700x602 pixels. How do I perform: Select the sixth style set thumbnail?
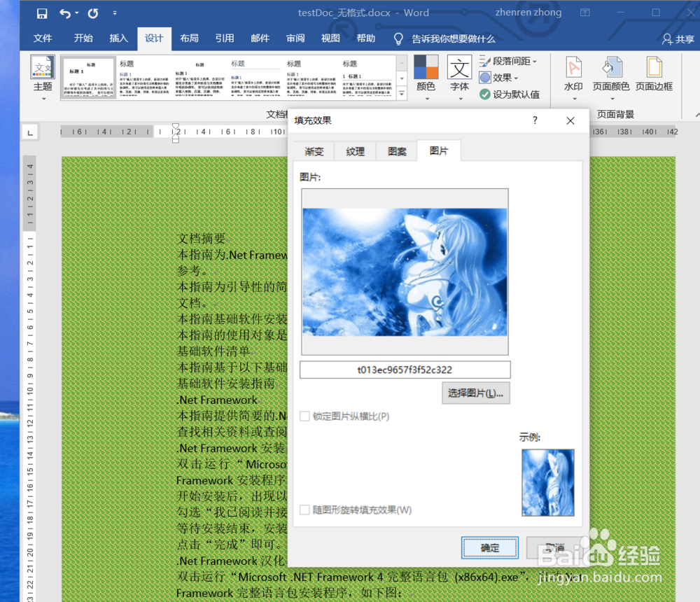[367, 78]
